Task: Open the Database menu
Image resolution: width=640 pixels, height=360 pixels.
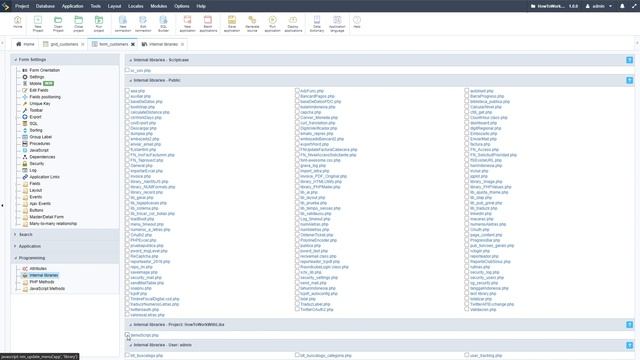Action: click(x=45, y=6)
